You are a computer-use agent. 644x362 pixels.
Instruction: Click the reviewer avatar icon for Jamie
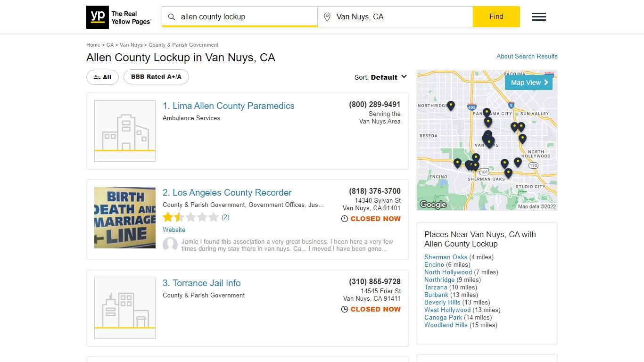170,245
